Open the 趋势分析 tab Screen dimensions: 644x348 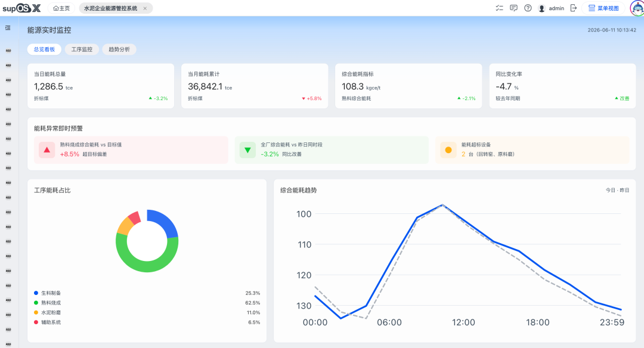click(119, 49)
